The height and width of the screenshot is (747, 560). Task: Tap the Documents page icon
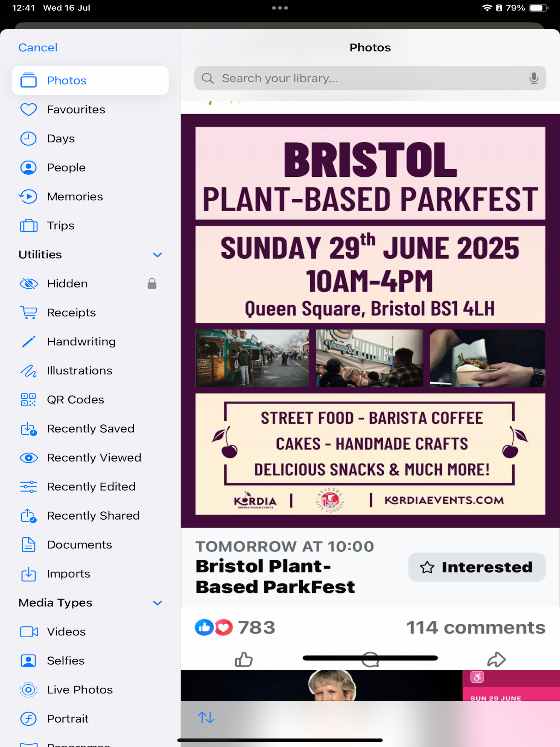coord(28,545)
